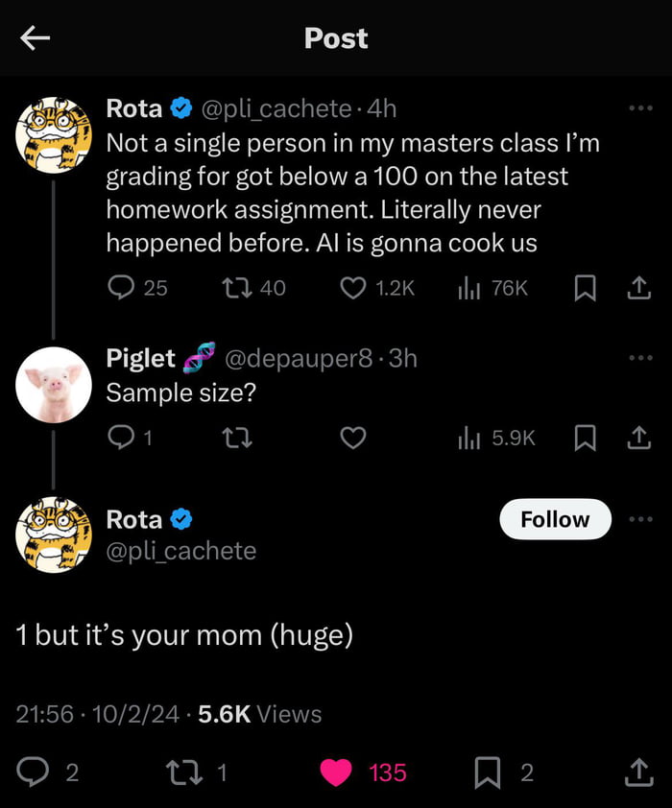This screenshot has width=672, height=808.
Task: Open Piglet's pig profile picture
Action: coord(54,385)
